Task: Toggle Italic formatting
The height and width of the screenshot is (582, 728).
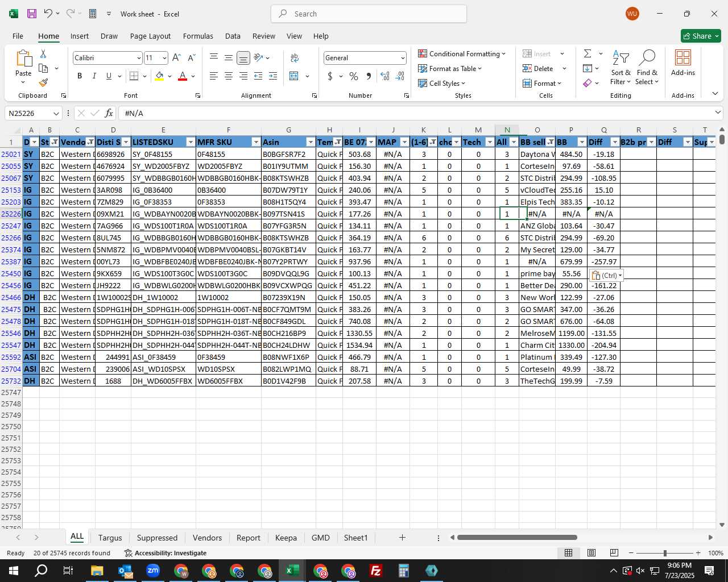Action: click(94, 76)
